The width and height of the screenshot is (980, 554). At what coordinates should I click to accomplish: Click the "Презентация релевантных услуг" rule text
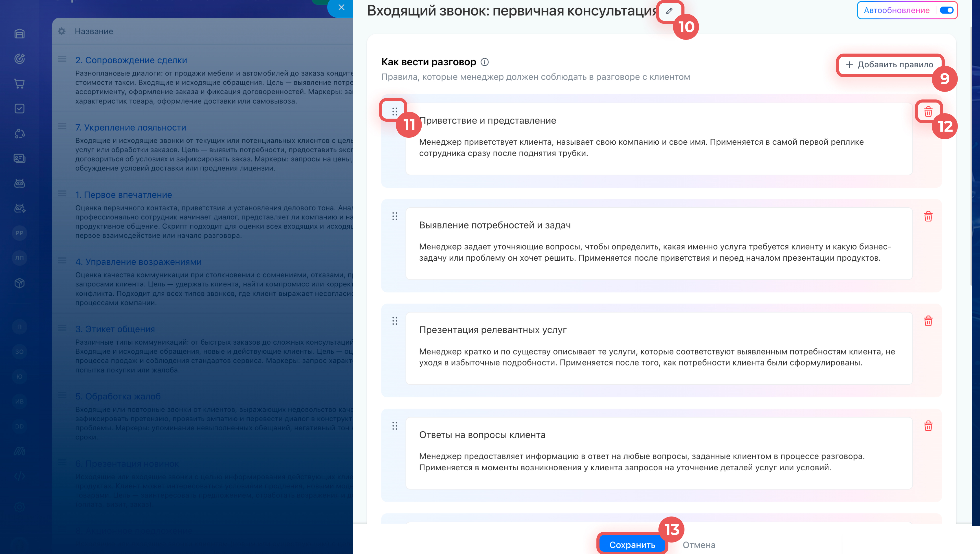[x=493, y=330]
